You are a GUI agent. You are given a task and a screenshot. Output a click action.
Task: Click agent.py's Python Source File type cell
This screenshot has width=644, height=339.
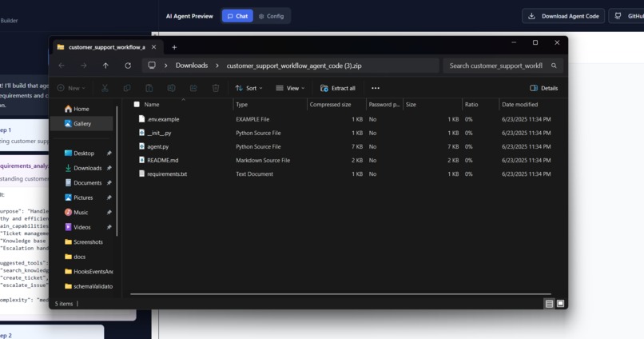pos(258,146)
